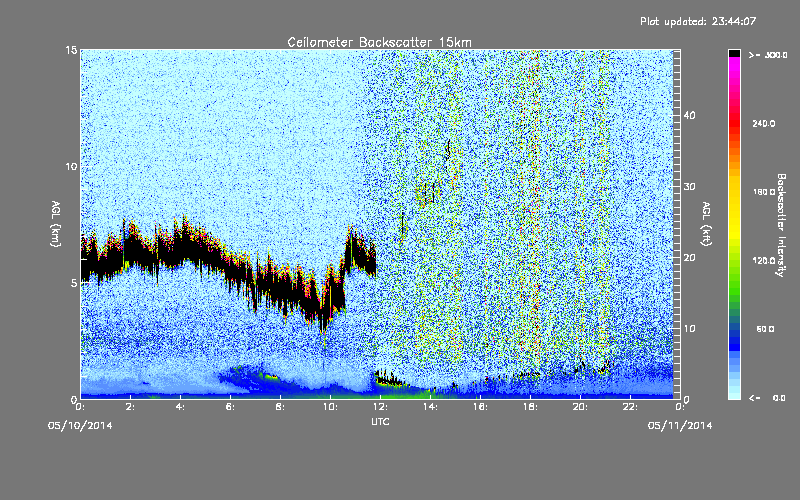
Task: Click the 14: hour tick label on the time axis
Action: coord(430,407)
